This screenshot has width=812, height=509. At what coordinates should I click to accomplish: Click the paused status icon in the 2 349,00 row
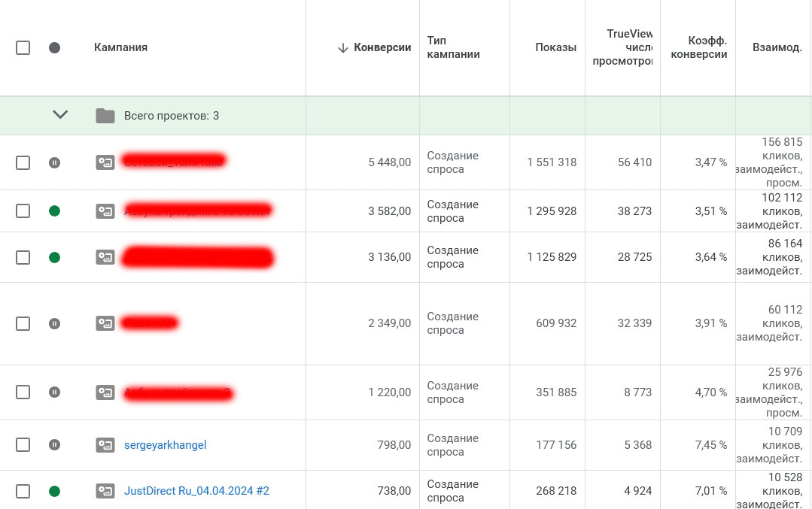coord(54,323)
